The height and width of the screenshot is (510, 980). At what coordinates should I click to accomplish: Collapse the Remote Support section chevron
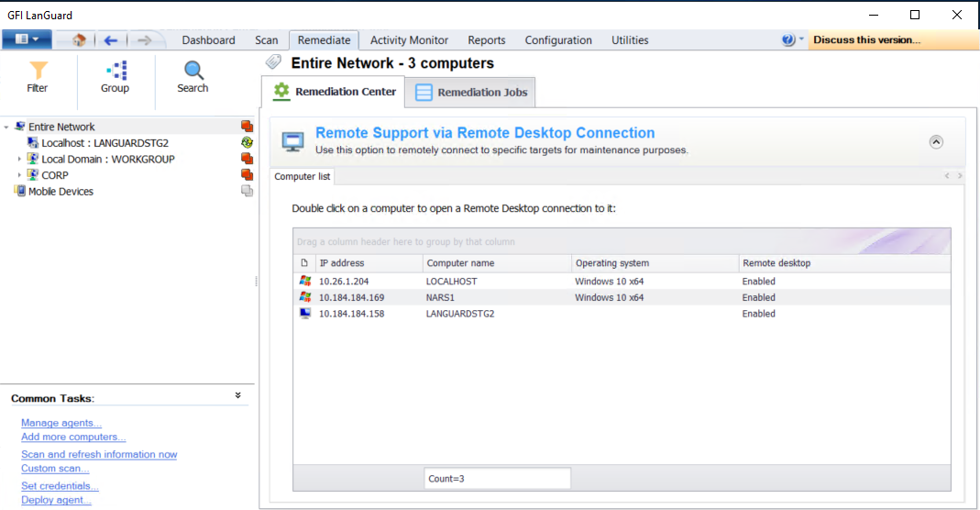tap(936, 142)
